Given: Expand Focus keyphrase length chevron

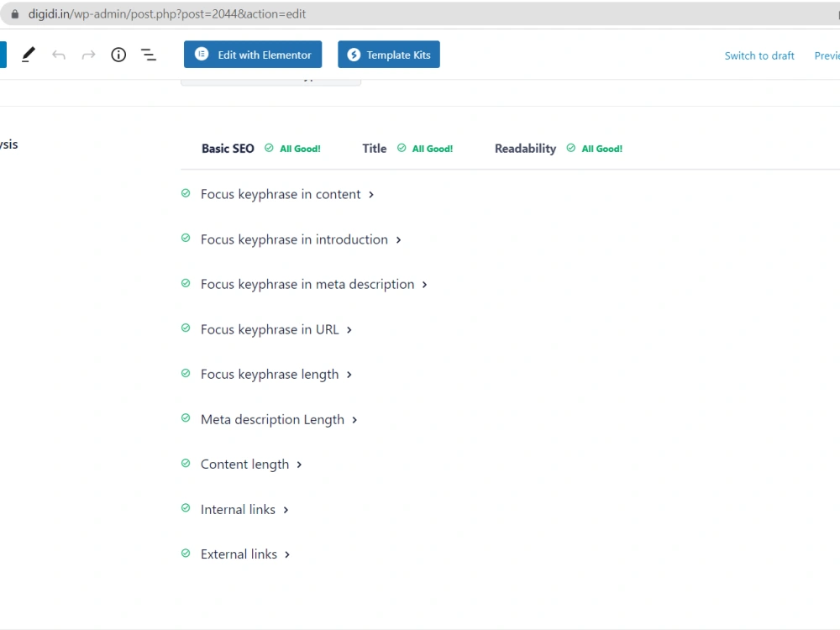Looking at the screenshot, I should click(x=349, y=375).
